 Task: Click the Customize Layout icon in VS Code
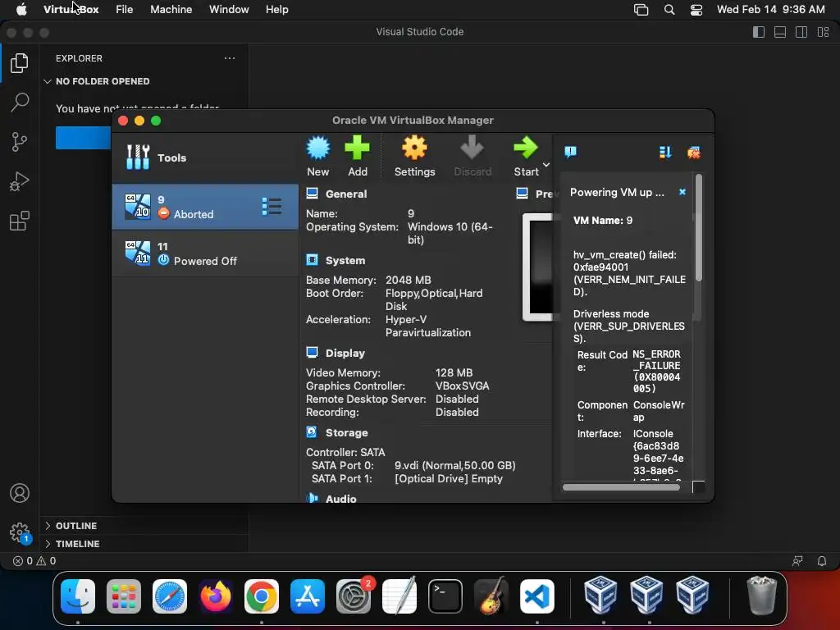tap(823, 32)
